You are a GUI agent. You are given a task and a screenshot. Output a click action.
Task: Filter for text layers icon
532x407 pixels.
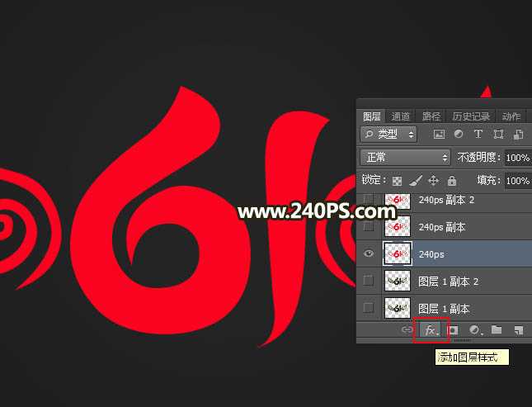(478, 134)
